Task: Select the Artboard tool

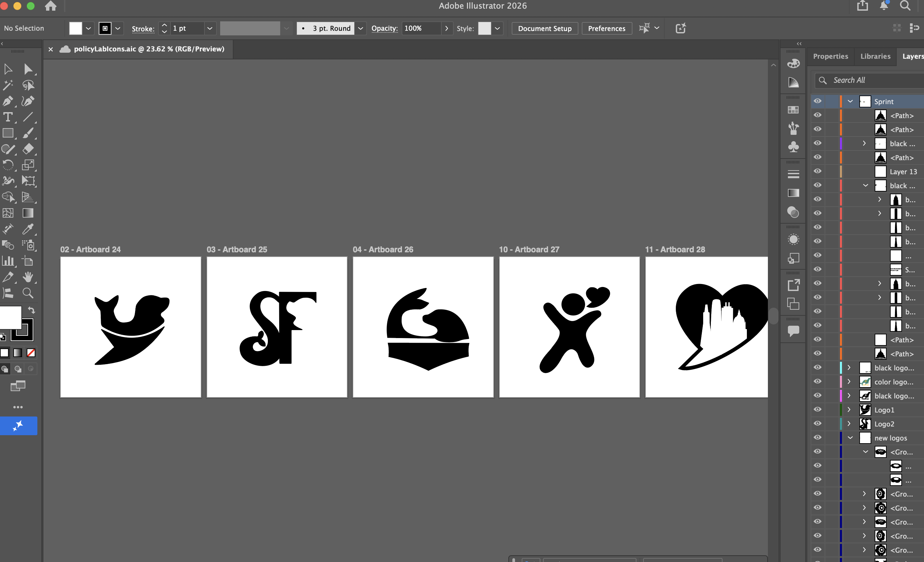Action: pyautogui.click(x=28, y=261)
